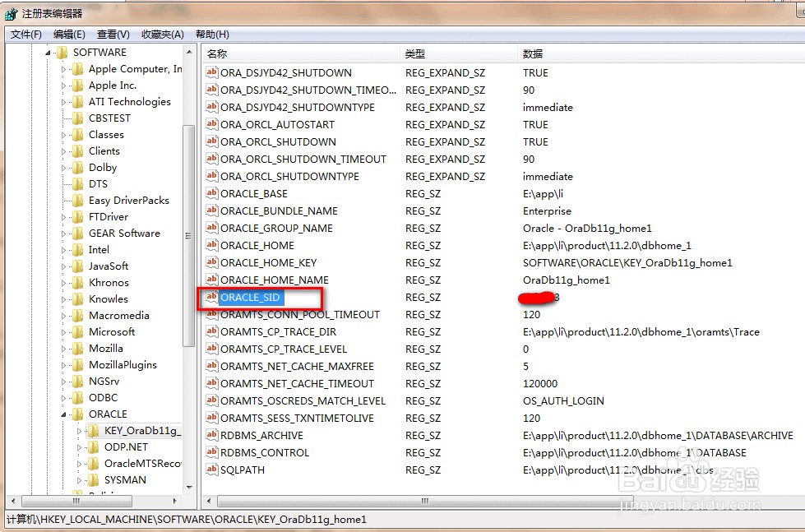Sort by the 数据 column header

661,54
